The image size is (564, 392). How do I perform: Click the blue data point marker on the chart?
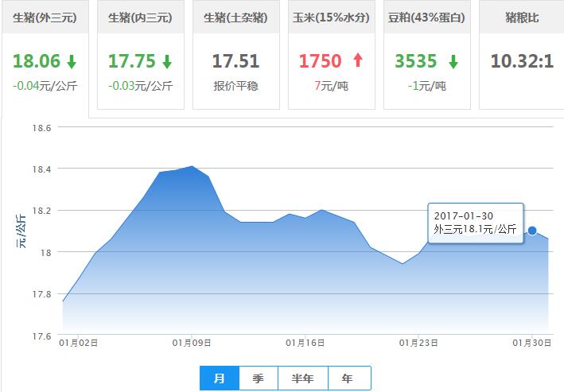click(x=532, y=231)
